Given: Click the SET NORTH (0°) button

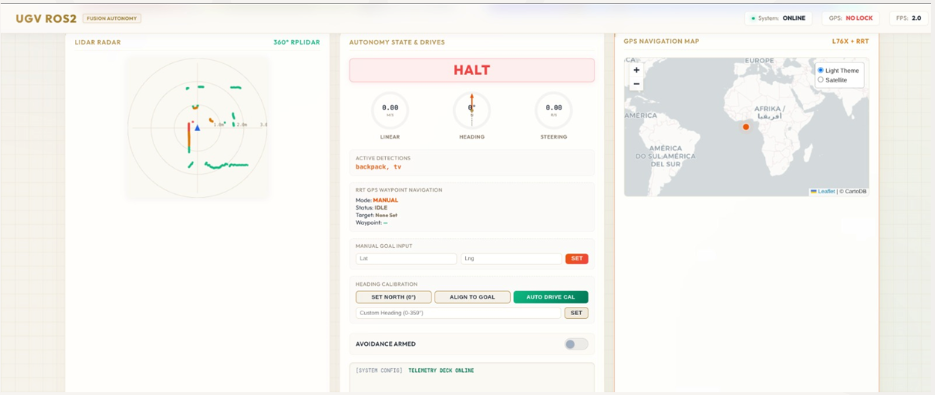Looking at the screenshot, I should click(x=393, y=297).
